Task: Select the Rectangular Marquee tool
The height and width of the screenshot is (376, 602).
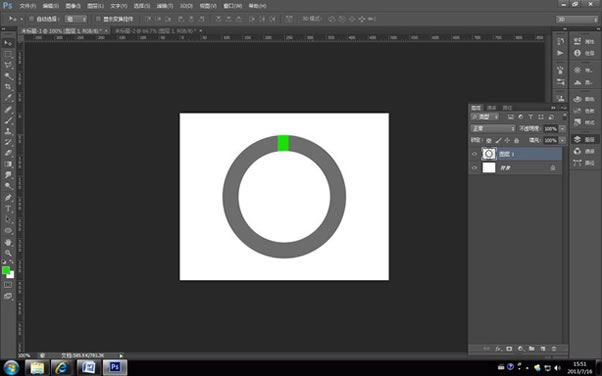Action: 8,55
